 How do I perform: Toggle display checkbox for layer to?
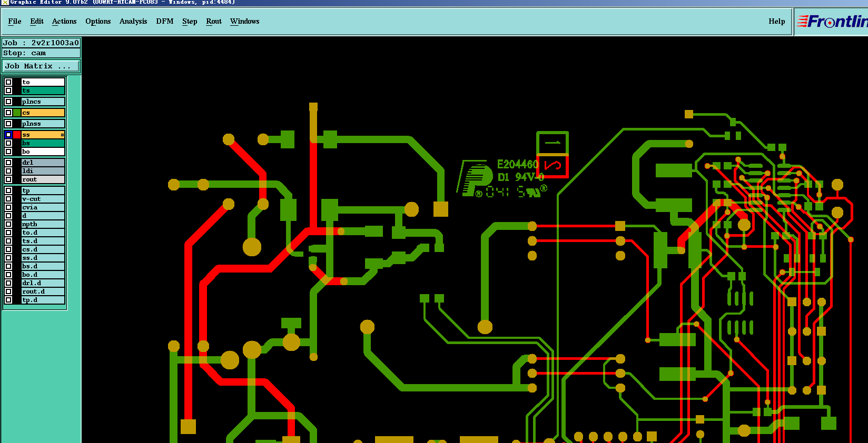tap(8, 82)
